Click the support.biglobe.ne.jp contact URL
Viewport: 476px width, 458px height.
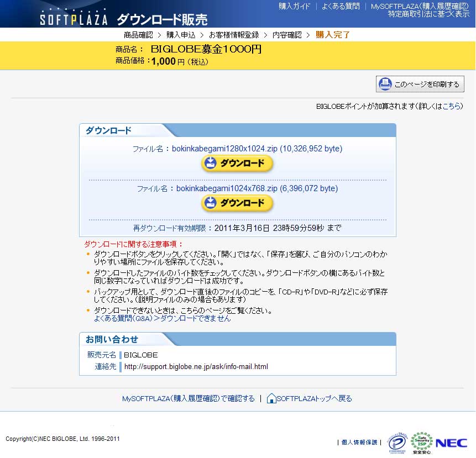pyautogui.click(x=196, y=366)
